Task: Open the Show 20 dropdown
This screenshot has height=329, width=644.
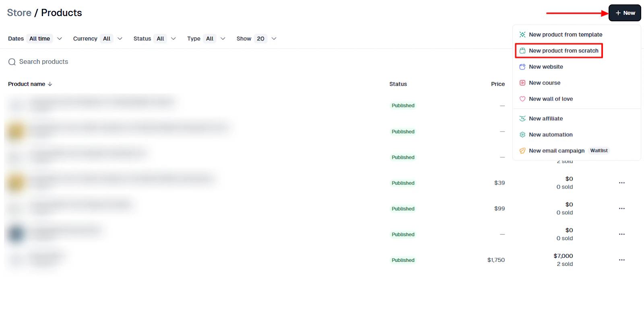Action: pyautogui.click(x=257, y=39)
